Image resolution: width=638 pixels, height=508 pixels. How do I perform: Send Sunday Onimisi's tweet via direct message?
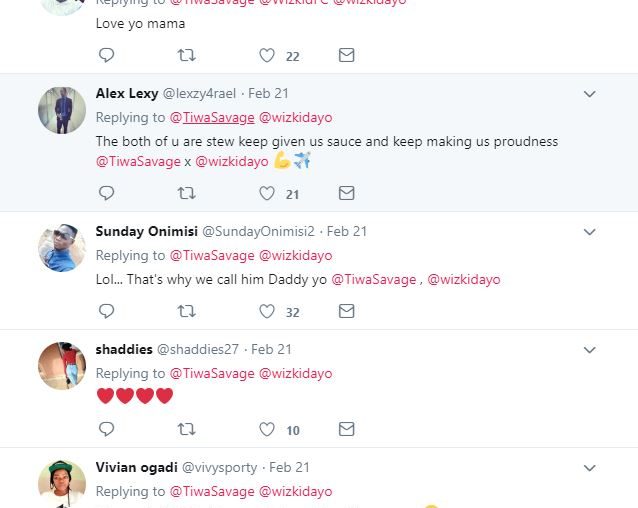(x=346, y=311)
